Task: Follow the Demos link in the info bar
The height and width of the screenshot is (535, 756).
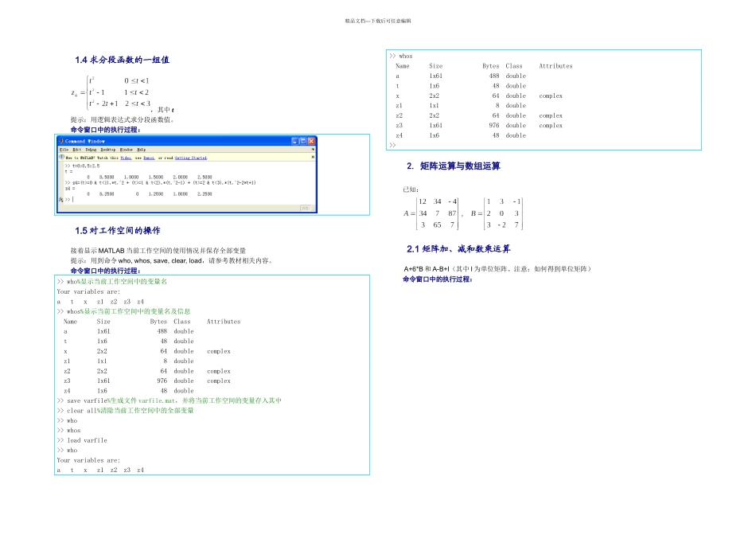Action: pyautogui.click(x=149, y=158)
